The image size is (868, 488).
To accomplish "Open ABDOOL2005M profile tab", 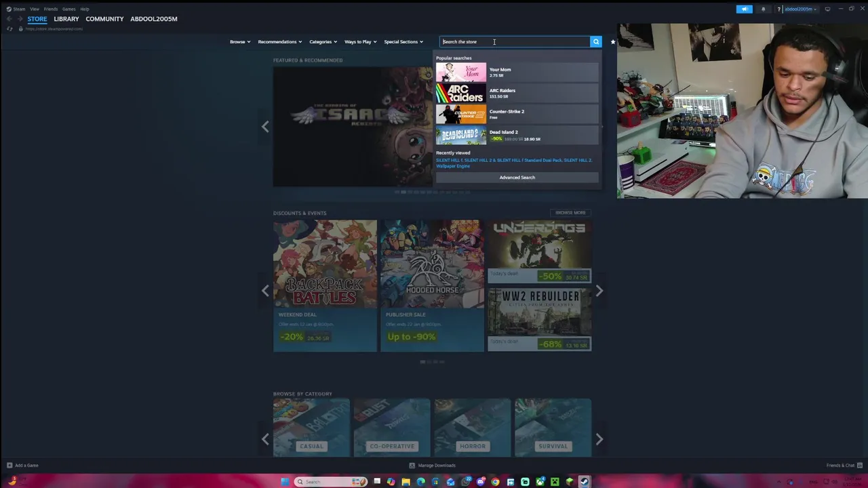I will click(154, 19).
